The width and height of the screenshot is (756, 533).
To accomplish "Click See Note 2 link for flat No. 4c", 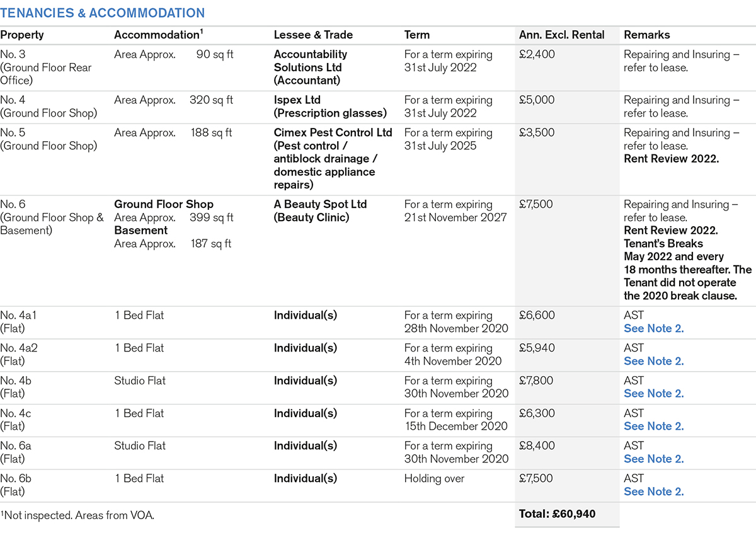I will 653,427.
